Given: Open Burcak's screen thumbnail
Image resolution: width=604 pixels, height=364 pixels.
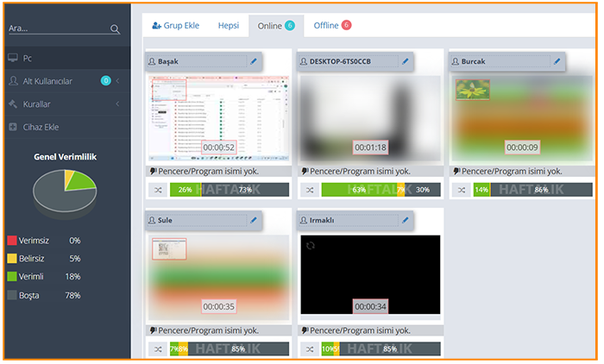Looking at the screenshot, I should coord(522,118).
